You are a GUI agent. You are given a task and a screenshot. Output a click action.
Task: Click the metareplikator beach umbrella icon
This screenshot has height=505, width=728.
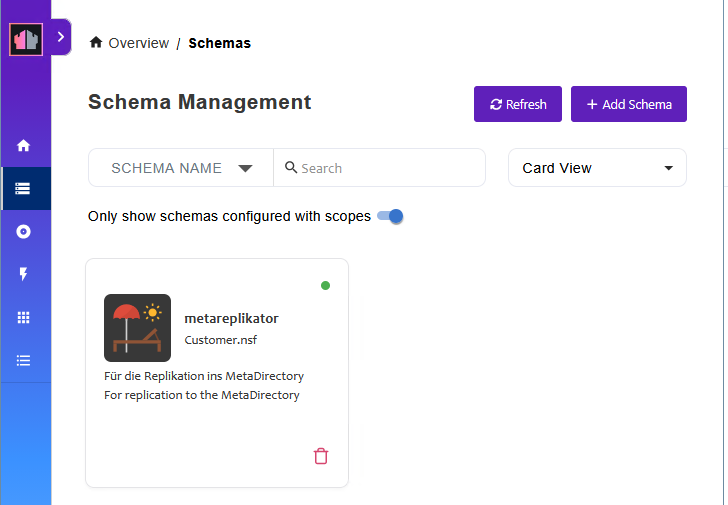click(137, 327)
